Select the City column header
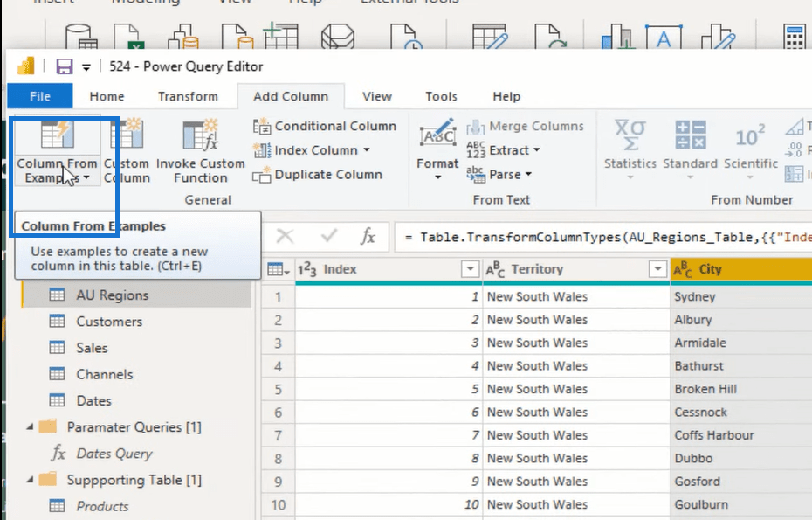812x520 pixels. click(741, 269)
